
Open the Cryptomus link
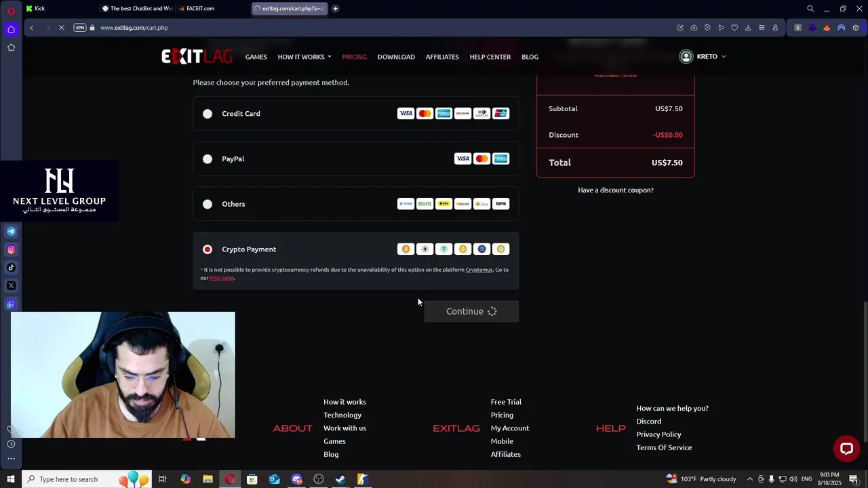(x=479, y=270)
